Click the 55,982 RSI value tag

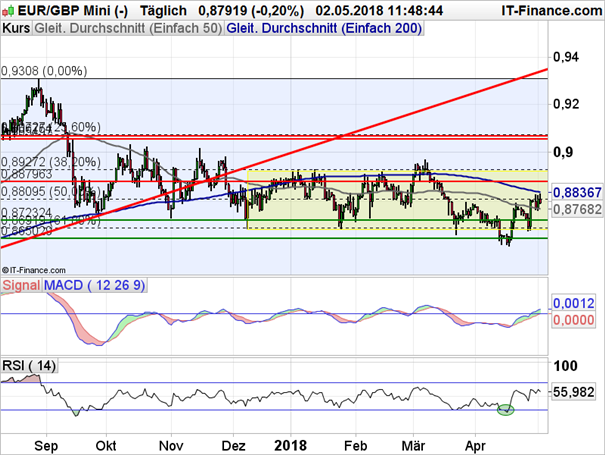(x=573, y=392)
